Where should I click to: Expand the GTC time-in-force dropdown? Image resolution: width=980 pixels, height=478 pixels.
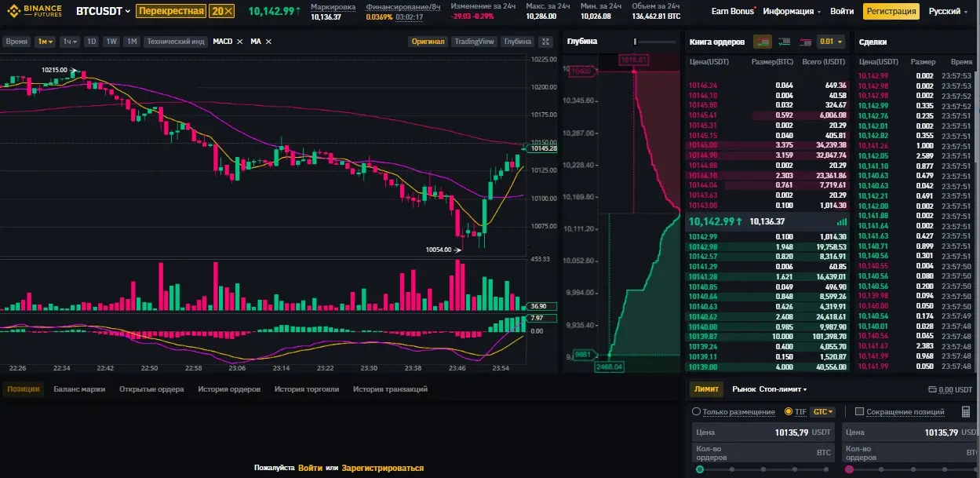point(823,411)
